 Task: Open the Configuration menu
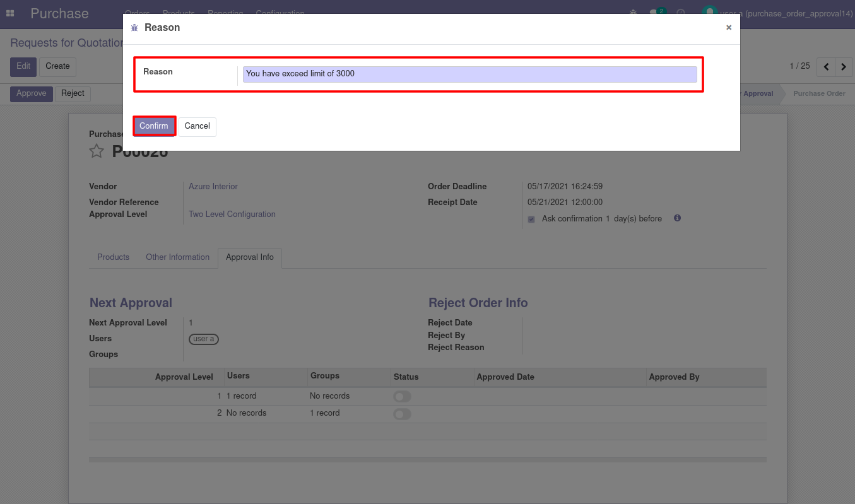click(x=280, y=13)
